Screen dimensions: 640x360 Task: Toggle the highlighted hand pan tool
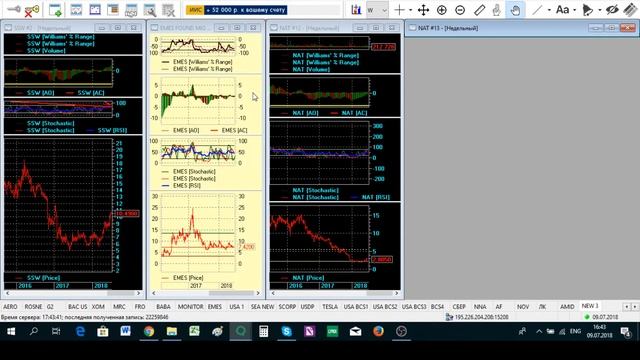click(x=515, y=10)
